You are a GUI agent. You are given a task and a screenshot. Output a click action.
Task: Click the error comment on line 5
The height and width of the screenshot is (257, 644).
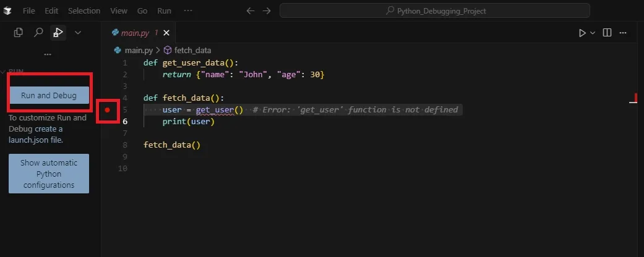click(x=355, y=109)
